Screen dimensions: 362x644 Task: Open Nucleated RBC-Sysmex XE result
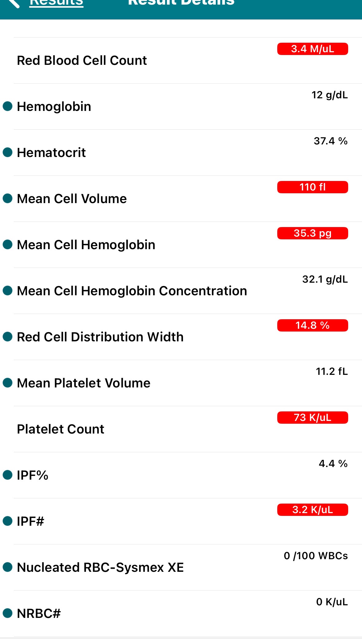click(100, 567)
